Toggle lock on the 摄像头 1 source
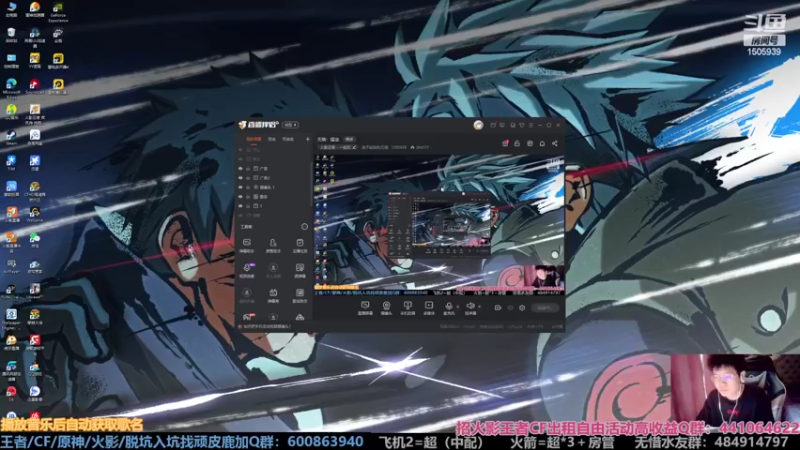Screen dimensions: 800x450 tap(248, 187)
